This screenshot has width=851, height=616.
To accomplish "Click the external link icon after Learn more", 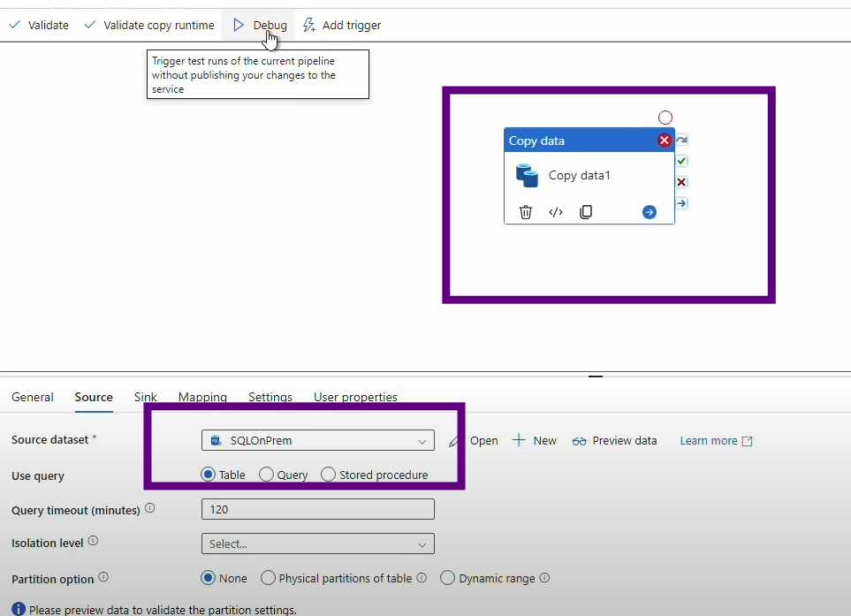I will [747, 441].
